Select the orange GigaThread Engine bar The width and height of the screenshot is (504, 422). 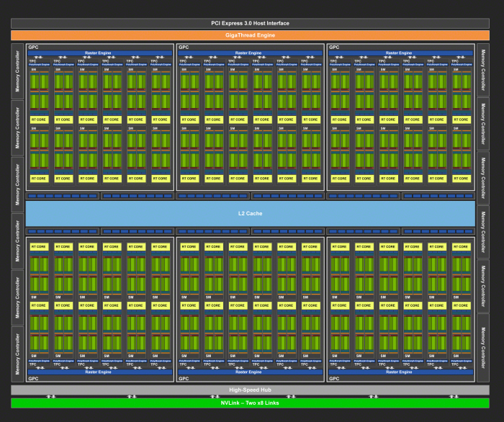[x=250, y=35]
